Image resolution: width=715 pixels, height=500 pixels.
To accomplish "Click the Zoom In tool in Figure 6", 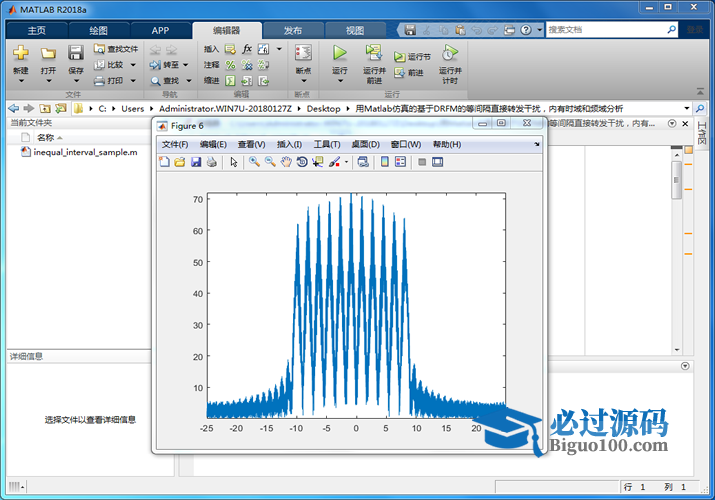I will coord(254,162).
